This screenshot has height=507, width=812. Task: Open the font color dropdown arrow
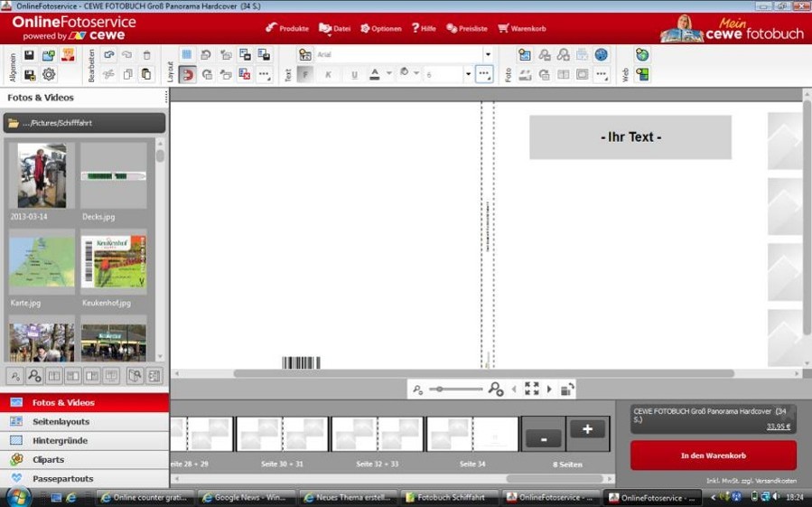point(389,73)
